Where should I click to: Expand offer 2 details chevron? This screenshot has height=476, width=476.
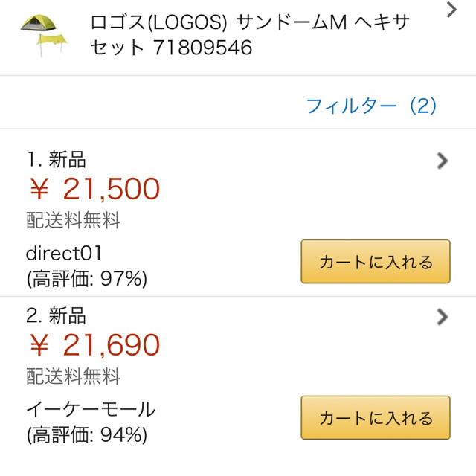point(443,317)
